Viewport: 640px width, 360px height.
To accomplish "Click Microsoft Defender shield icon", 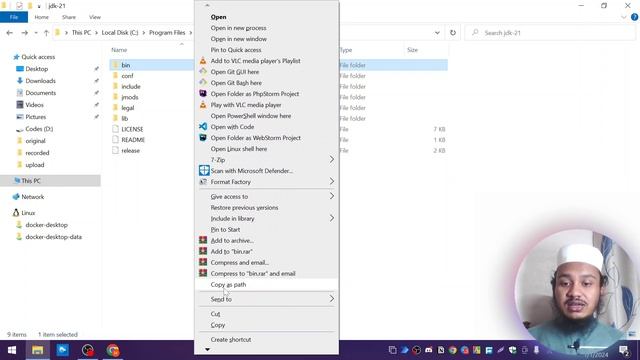I will [x=204, y=171].
